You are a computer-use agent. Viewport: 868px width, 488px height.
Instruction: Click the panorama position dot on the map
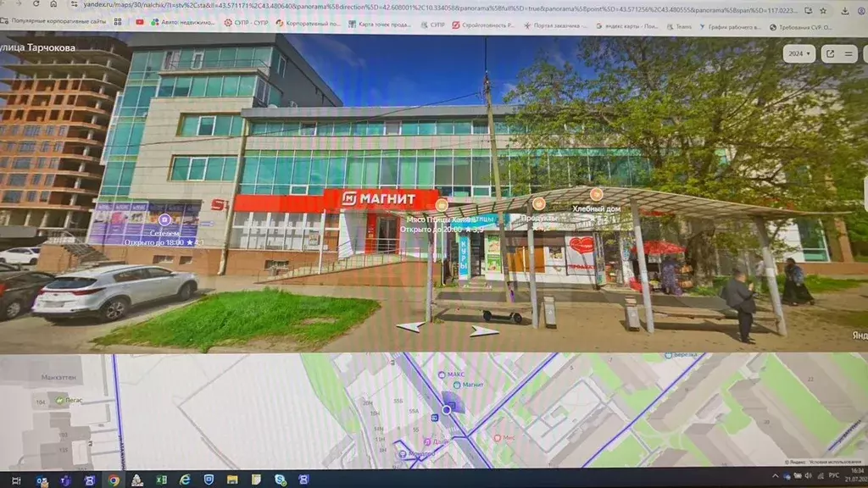coord(447,410)
